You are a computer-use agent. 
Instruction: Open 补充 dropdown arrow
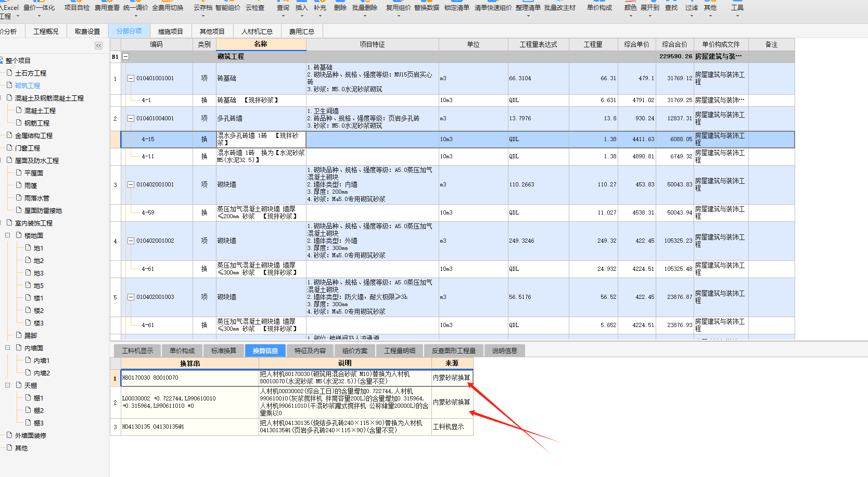320,16
